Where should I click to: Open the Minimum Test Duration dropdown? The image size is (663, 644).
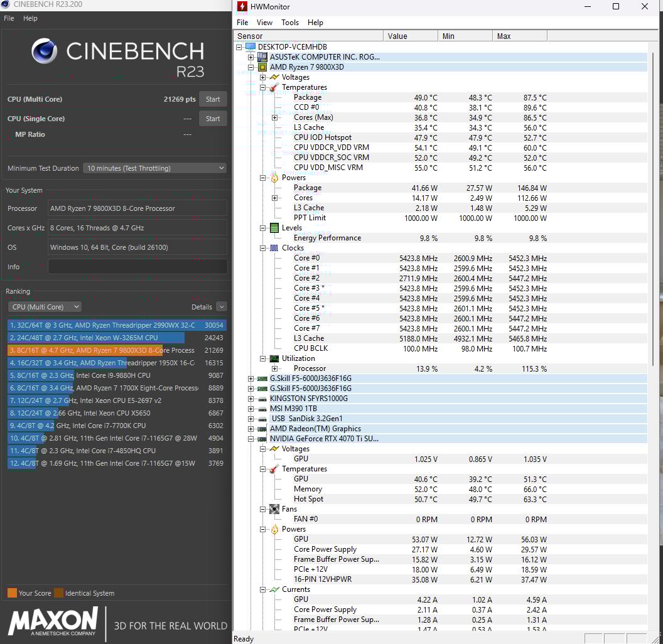pyautogui.click(x=154, y=168)
